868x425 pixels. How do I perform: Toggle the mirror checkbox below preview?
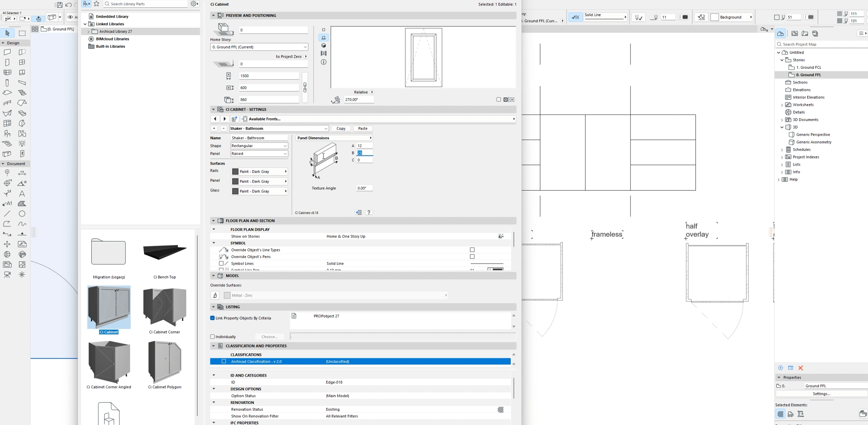pos(498,100)
